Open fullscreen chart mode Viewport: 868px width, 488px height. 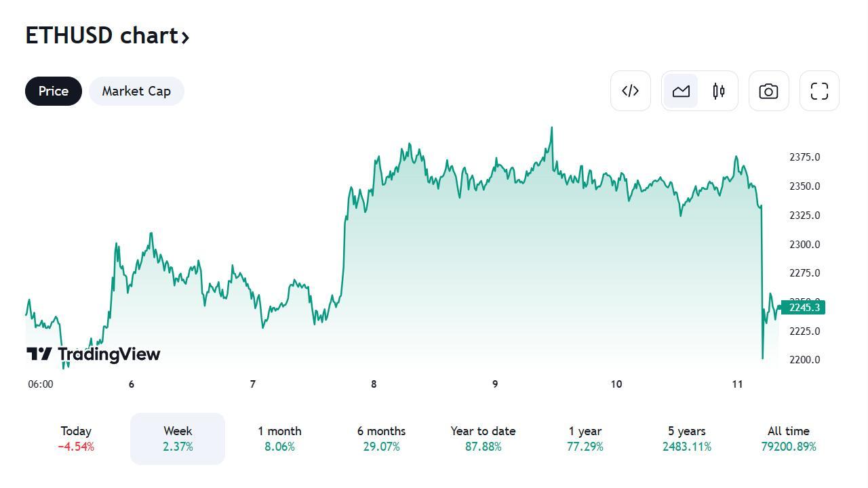(x=820, y=91)
